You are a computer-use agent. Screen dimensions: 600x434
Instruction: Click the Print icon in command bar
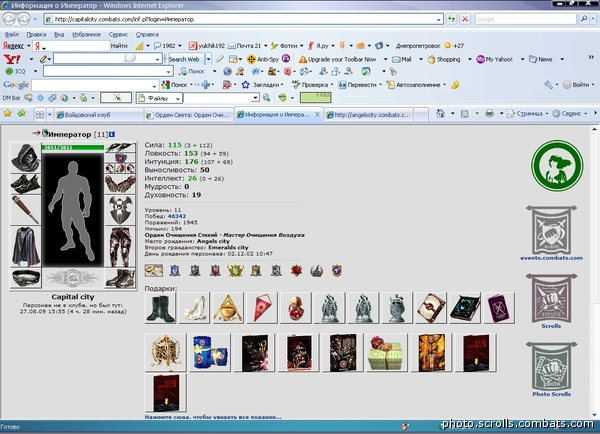pos(489,114)
